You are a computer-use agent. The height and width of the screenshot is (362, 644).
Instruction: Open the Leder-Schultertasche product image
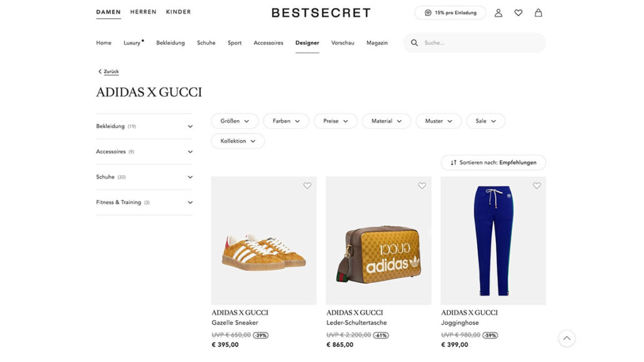click(379, 241)
